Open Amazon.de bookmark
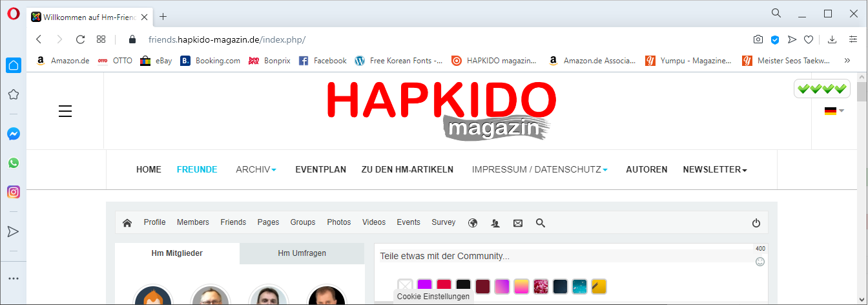868x305 pixels. click(x=63, y=61)
